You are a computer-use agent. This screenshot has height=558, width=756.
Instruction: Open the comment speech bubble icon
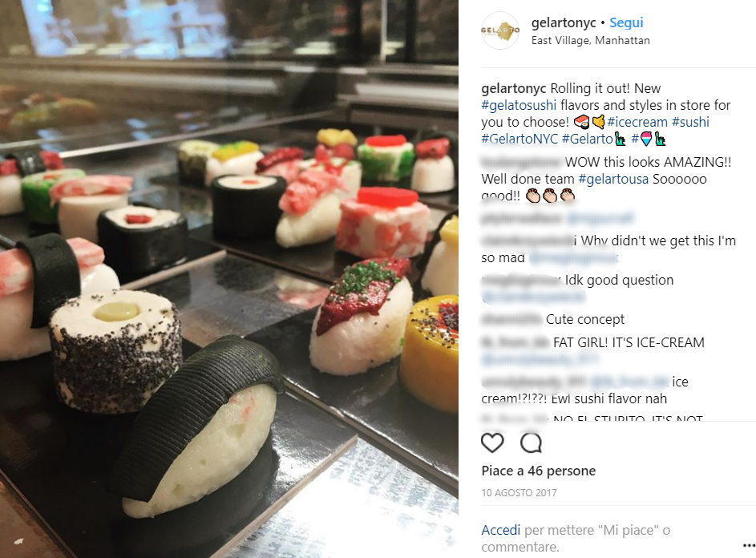pos(531,443)
